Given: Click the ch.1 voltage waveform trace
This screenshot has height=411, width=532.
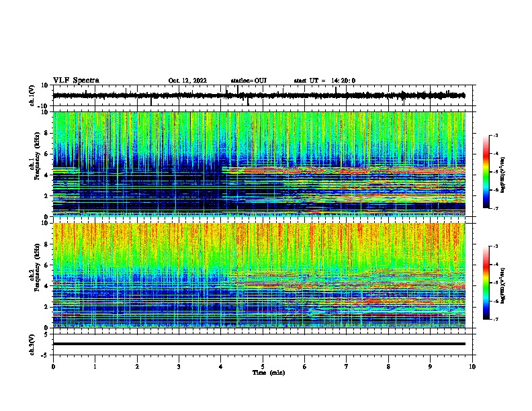Looking at the screenshot, I should tap(259, 95).
